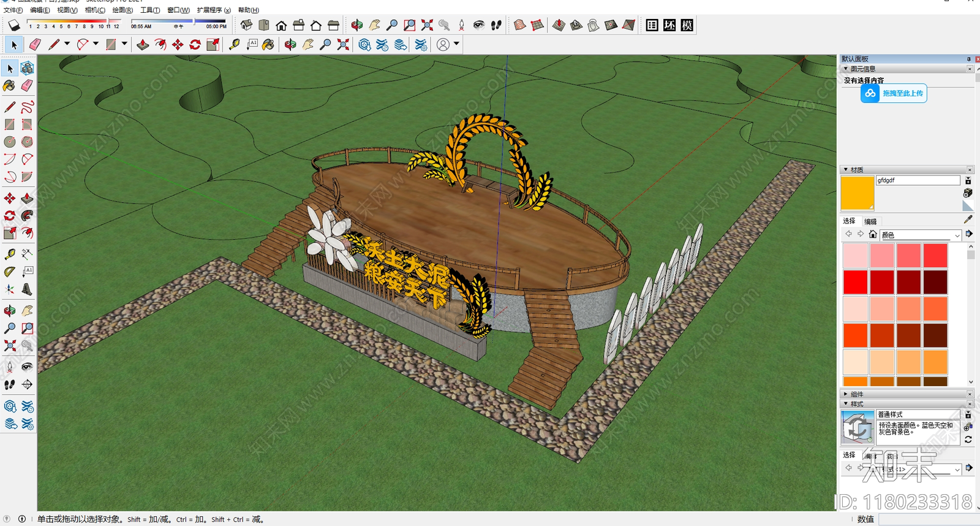Click the materials home icon
This screenshot has height=526, width=980.
point(873,234)
